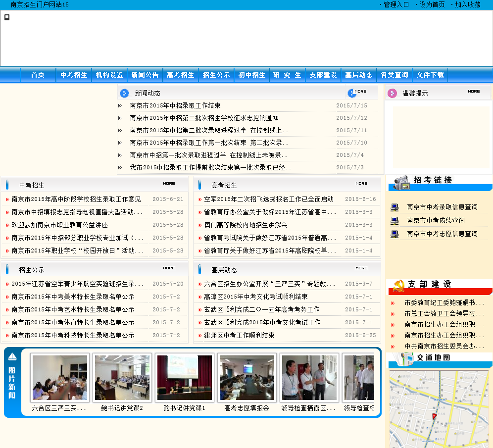Click the 管理入口 link in the top bar
Image resolution: width=493 pixels, height=448 pixels.
coord(396,5)
